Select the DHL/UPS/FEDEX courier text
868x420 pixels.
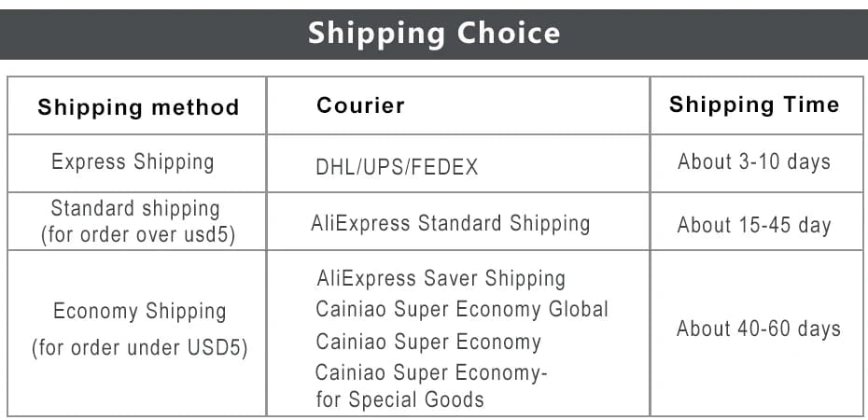397,168
